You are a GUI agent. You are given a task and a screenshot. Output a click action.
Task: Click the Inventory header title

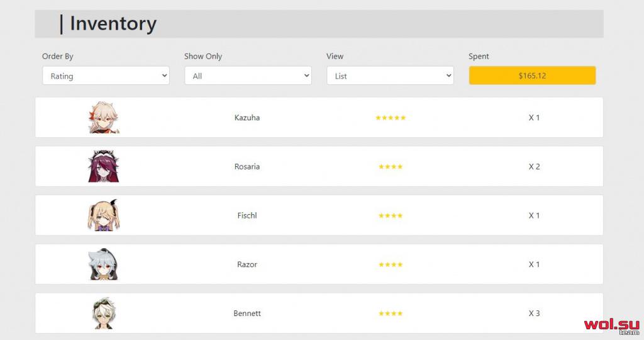pyautogui.click(x=113, y=23)
